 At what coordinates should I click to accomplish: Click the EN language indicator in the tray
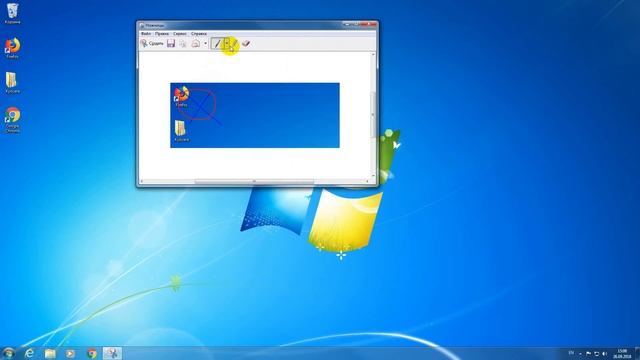click(571, 353)
